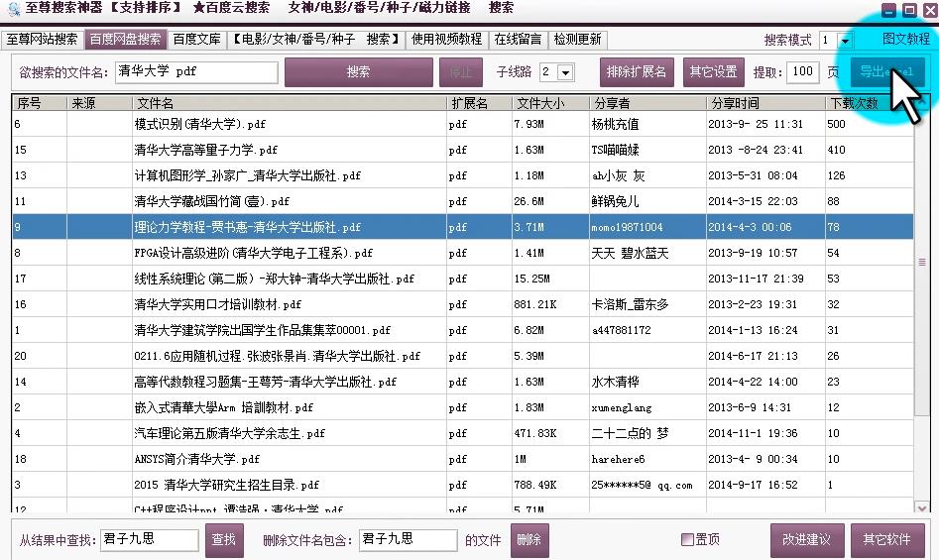Switch to 至尊网站搜索 tab
The image size is (939, 560).
coord(42,40)
